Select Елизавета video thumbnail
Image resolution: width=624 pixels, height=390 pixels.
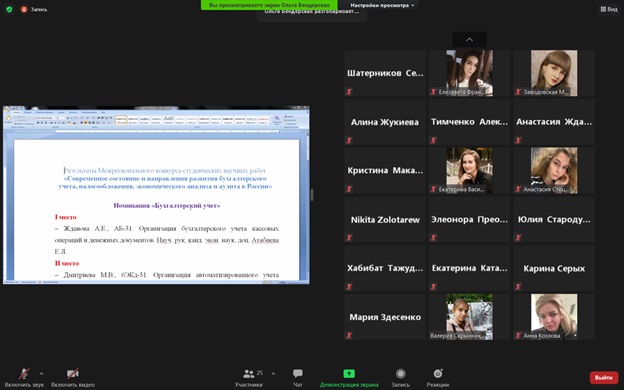coord(469,73)
